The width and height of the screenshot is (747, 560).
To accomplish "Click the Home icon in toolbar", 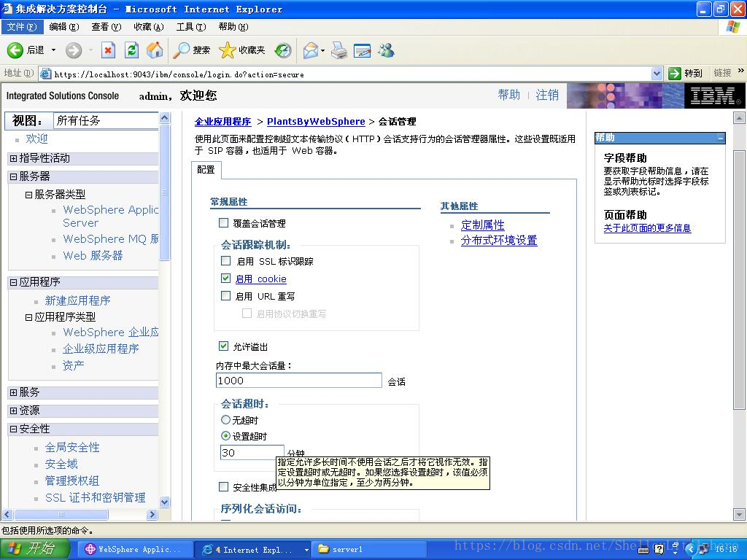I will tap(155, 50).
